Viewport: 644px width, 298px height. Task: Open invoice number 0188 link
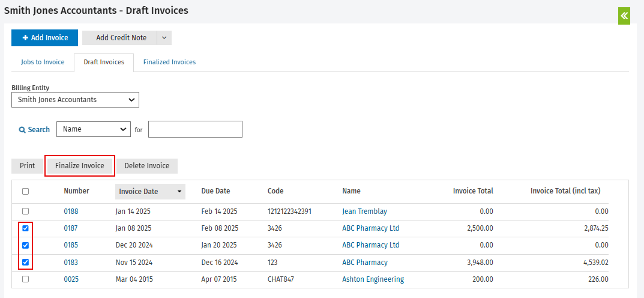click(71, 211)
